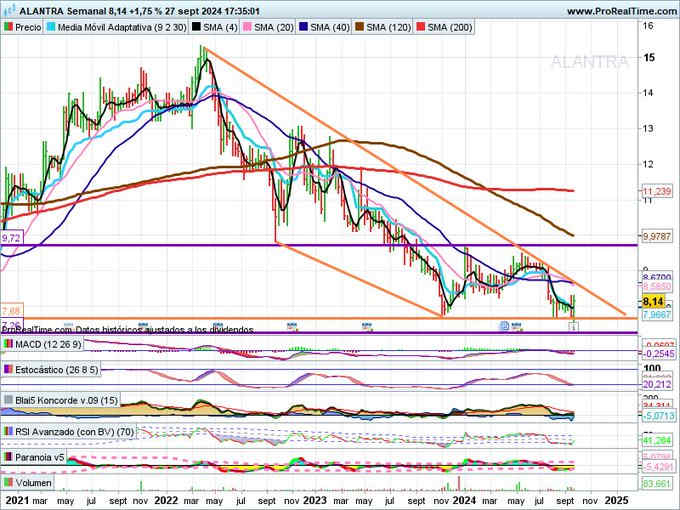Image resolution: width=680 pixels, height=510 pixels.
Task: Open the Media Móvil Adaptativa legend
Action: (x=121, y=27)
